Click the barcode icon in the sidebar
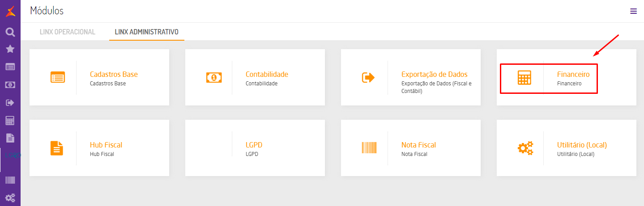644x206 pixels. [10, 180]
